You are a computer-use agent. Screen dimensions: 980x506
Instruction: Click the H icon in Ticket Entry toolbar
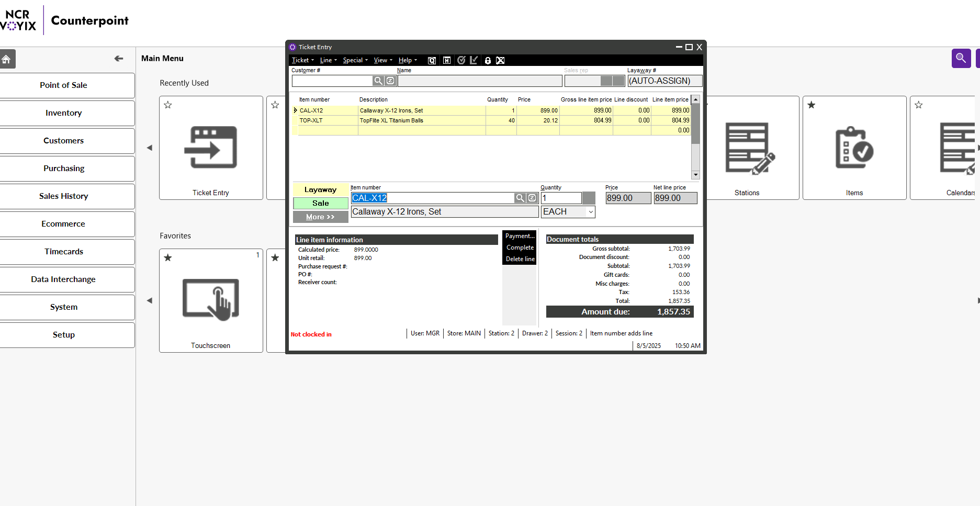coord(447,61)
